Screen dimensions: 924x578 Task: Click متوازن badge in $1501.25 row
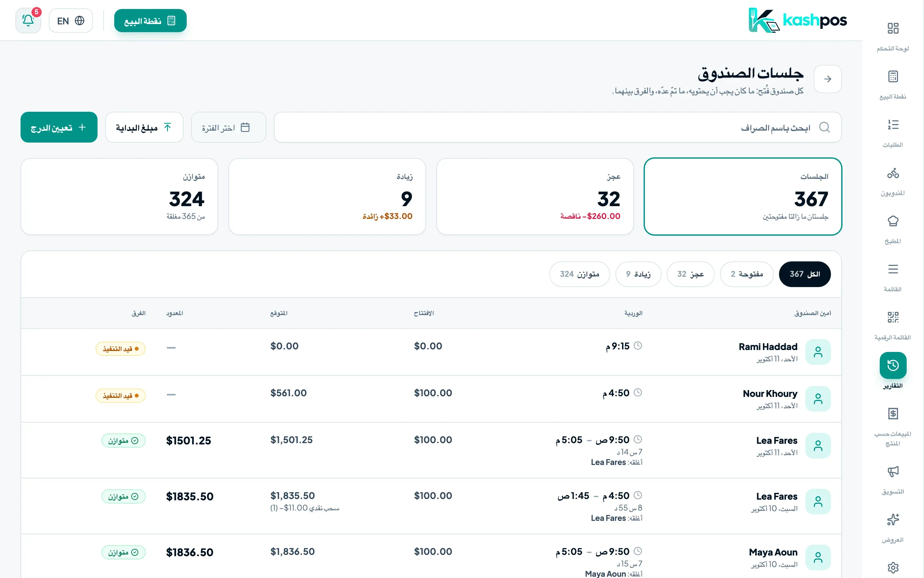pyautogui.click(x=123, y=440)
